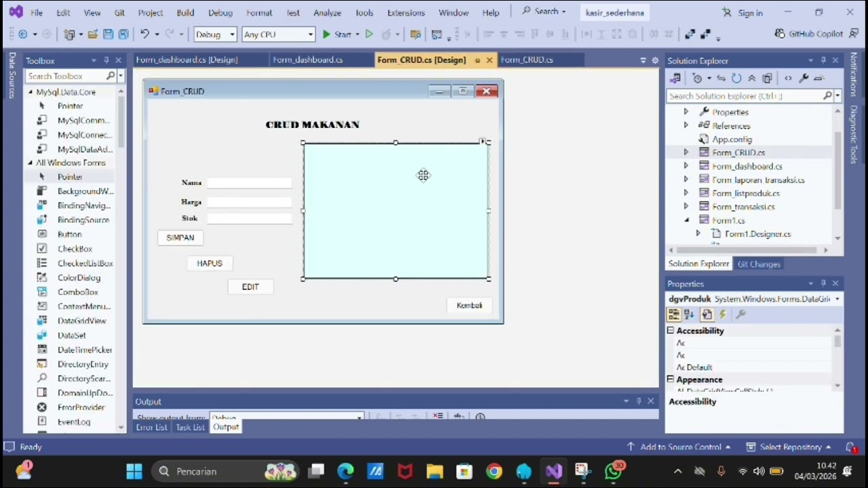Toggle auto-hide pin on Properties panel

coord(823,283)
